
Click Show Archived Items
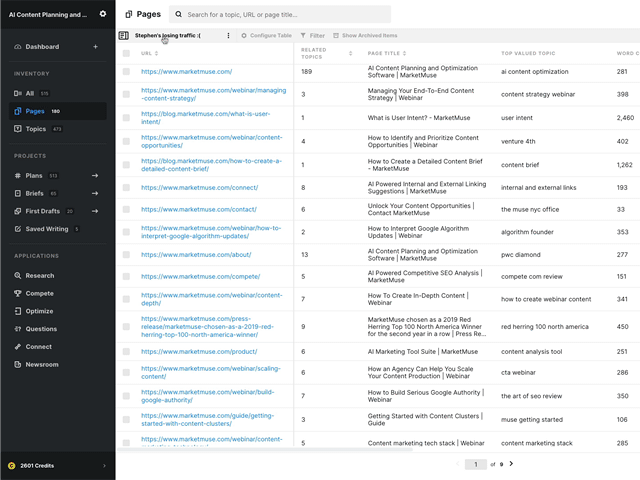tap(365, 36)
